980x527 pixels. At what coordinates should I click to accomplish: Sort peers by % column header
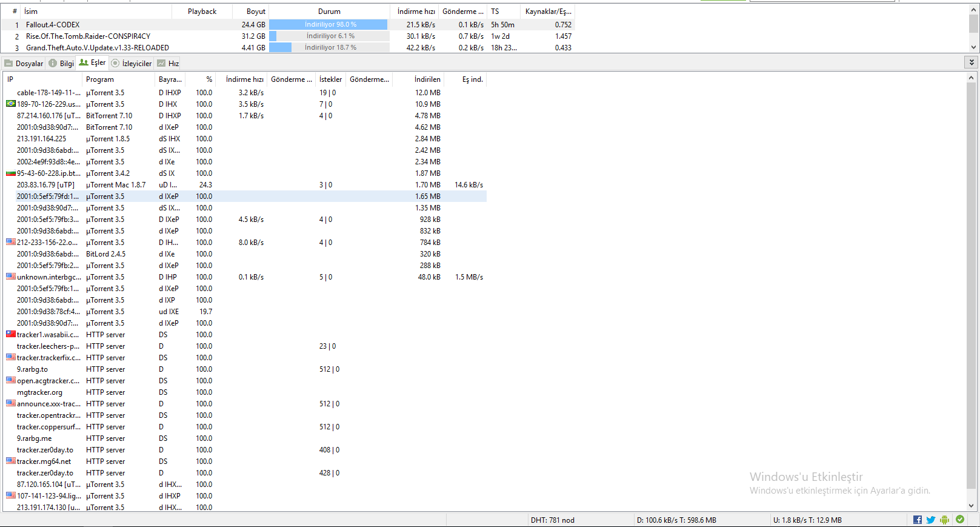(201, 79)
